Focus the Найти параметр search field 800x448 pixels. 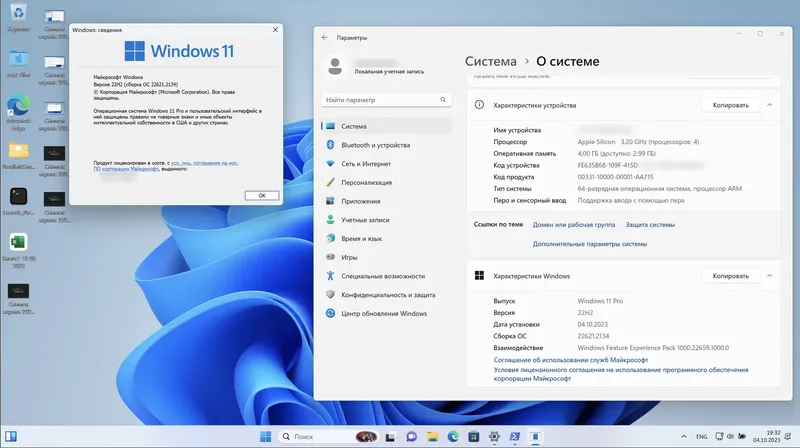point(386,100)
